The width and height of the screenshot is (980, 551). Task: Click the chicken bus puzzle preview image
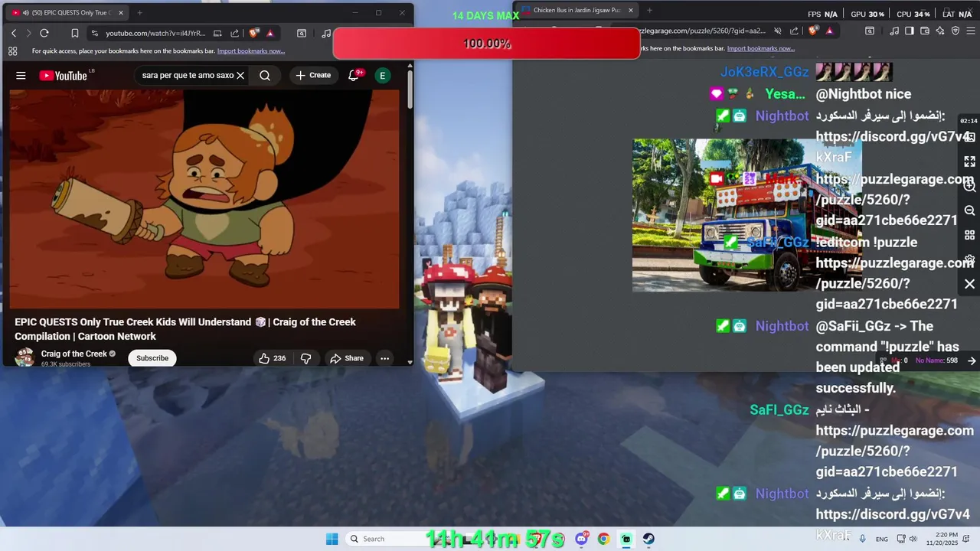point(746,215)
